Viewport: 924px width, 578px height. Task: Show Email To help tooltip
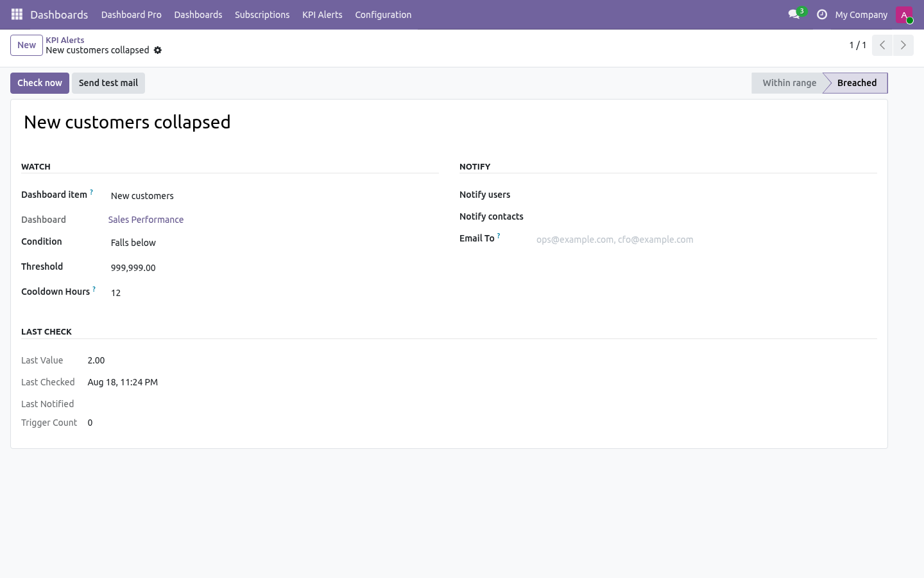click(x=499, y=236)
